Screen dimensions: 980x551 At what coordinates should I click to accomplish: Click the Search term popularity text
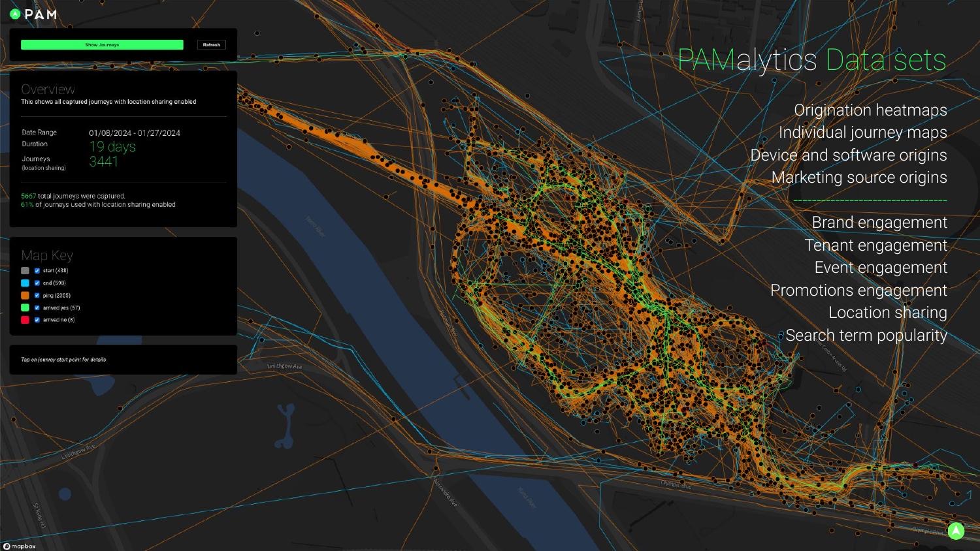tap(866, 336)
